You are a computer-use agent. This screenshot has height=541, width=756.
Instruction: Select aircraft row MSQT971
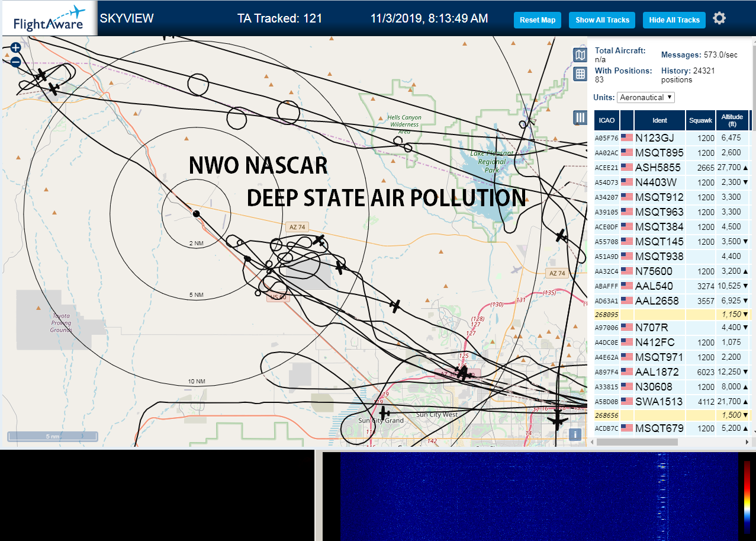pos(673,357)
